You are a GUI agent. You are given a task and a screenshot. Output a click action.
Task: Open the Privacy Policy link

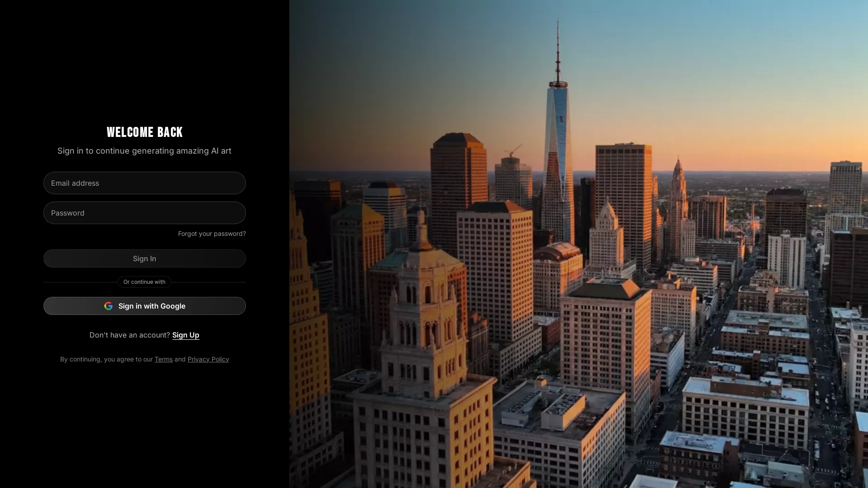point(208,359)
